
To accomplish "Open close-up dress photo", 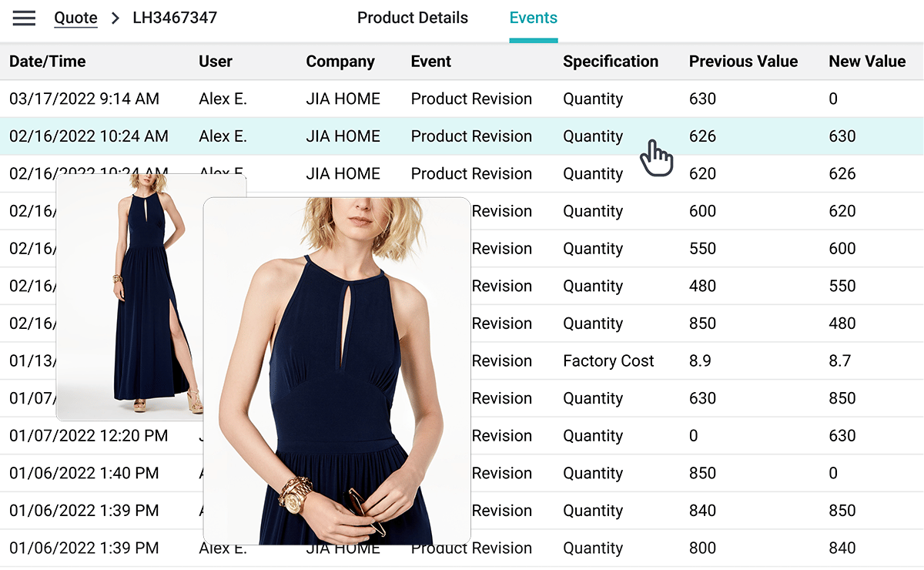I will [336, 370].
